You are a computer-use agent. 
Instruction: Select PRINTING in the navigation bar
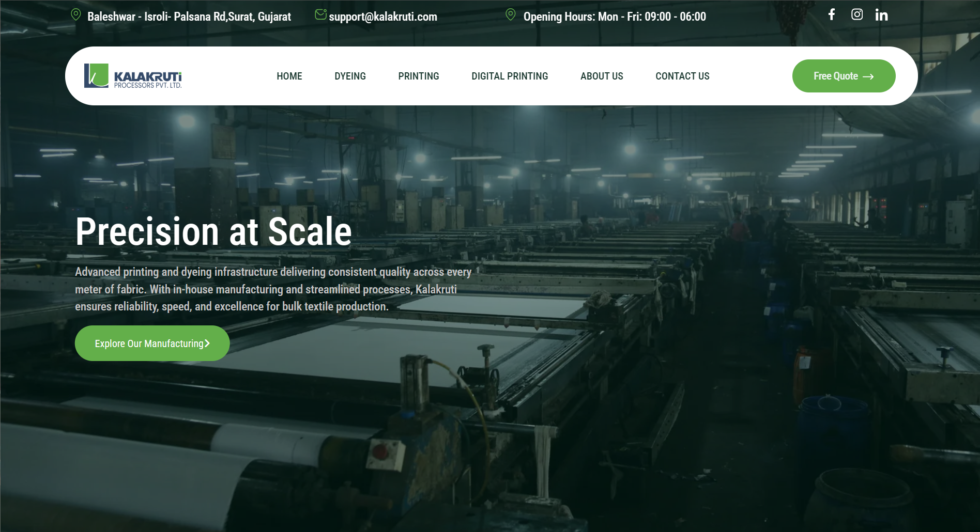[x=418, y=76]
